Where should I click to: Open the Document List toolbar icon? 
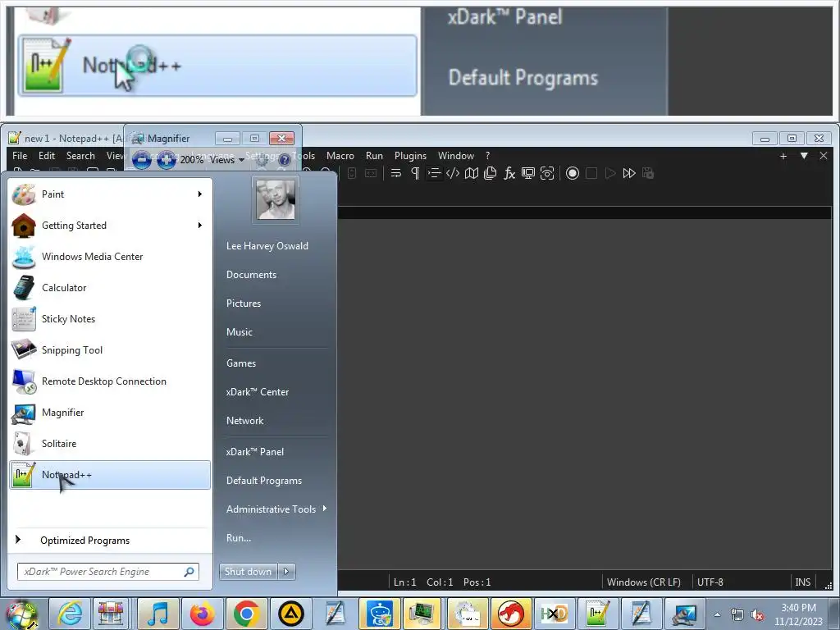click(491, 173)
